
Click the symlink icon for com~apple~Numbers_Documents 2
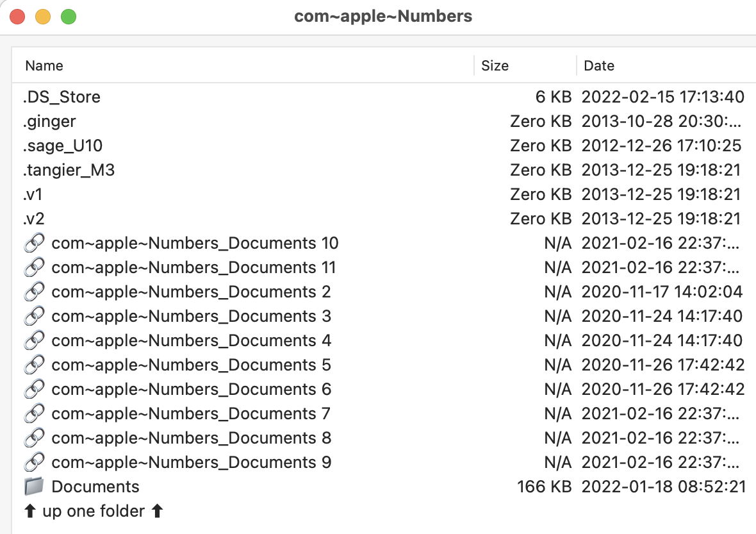click(x=34, y=292)
